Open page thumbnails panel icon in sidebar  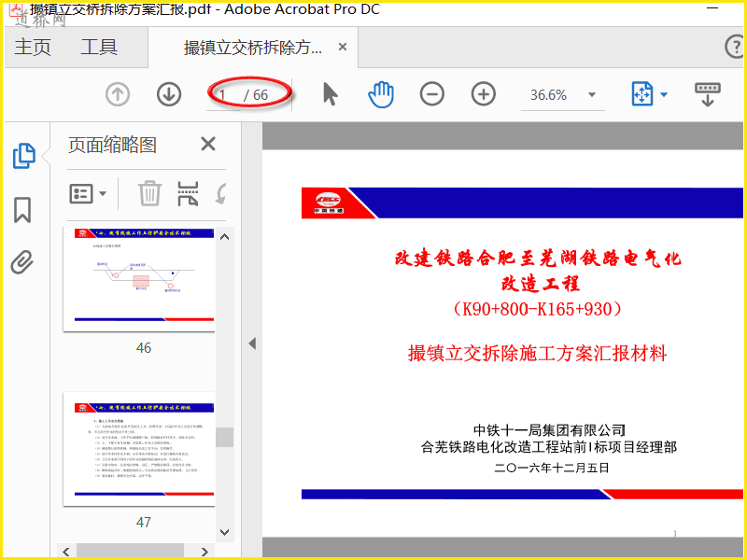point(23,156)
